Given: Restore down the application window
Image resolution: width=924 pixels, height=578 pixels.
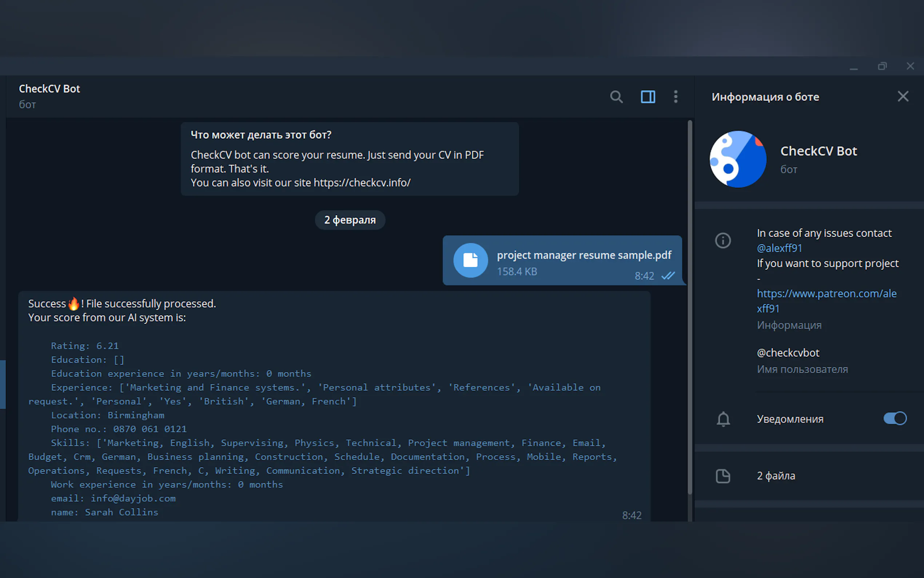Looking at the screenshot, I should (882, 66).
